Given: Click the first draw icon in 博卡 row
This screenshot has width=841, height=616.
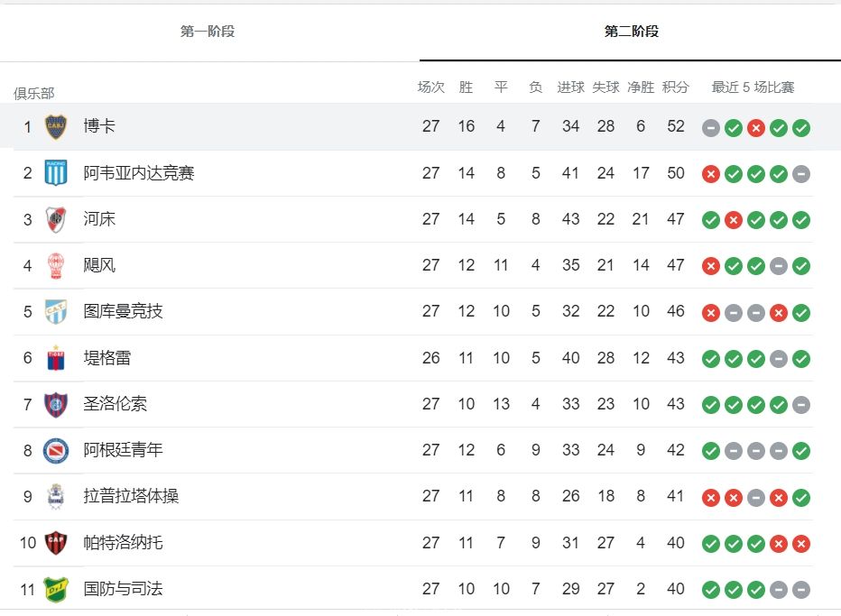Looking at the screenshot, I should (x=711, y=128).
